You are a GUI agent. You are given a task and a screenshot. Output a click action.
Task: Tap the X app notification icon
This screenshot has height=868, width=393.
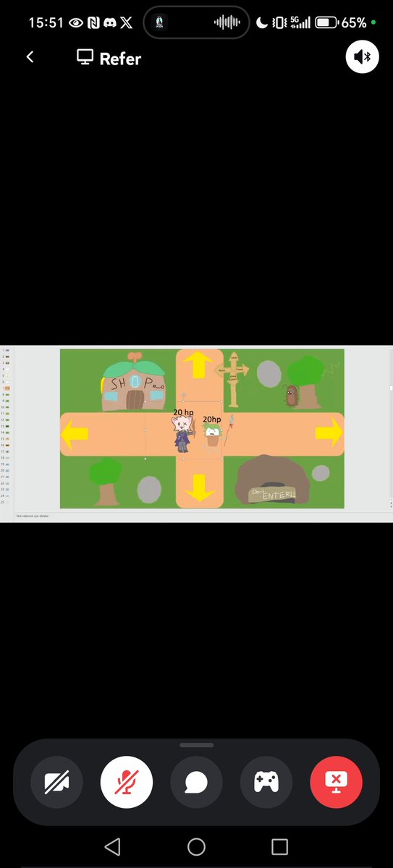[127, 22]
